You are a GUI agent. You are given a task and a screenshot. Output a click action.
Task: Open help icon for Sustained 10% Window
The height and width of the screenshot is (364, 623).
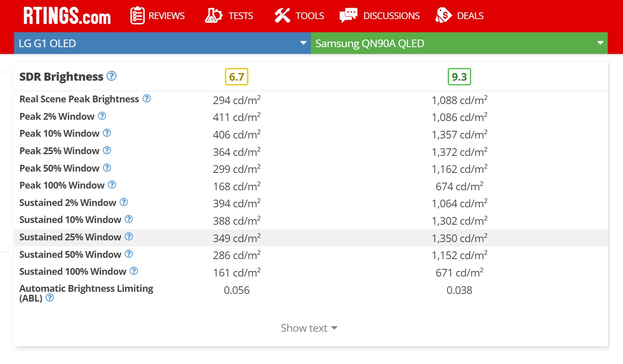click(128, 219)
